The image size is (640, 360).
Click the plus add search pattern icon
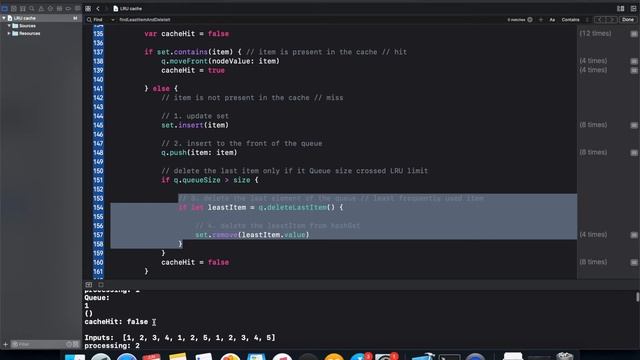(541, 20)
